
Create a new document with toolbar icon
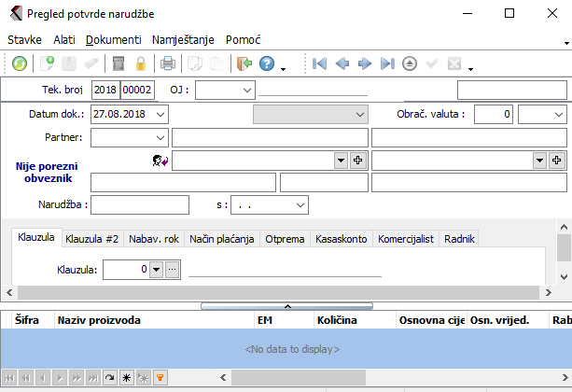point(48,64)
